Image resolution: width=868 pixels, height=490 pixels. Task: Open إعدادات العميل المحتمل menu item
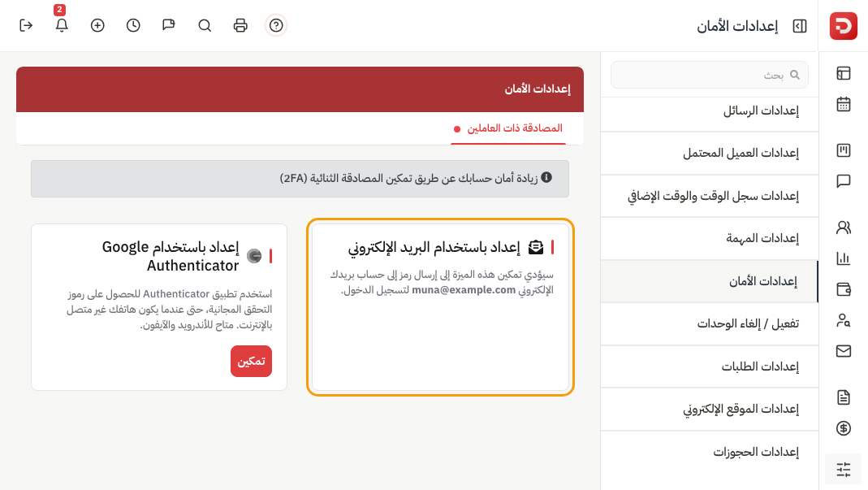pyautogui.click(x=709, y=154)
